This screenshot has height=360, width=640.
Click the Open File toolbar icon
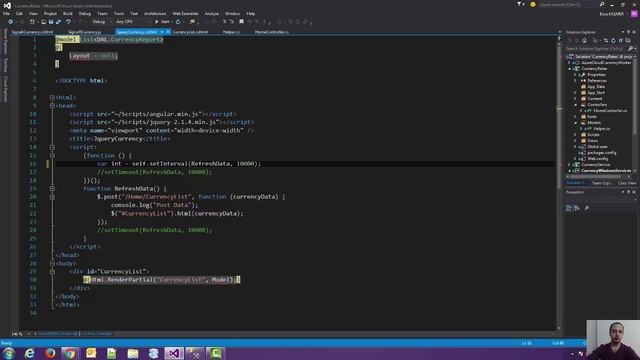[43, 22]
